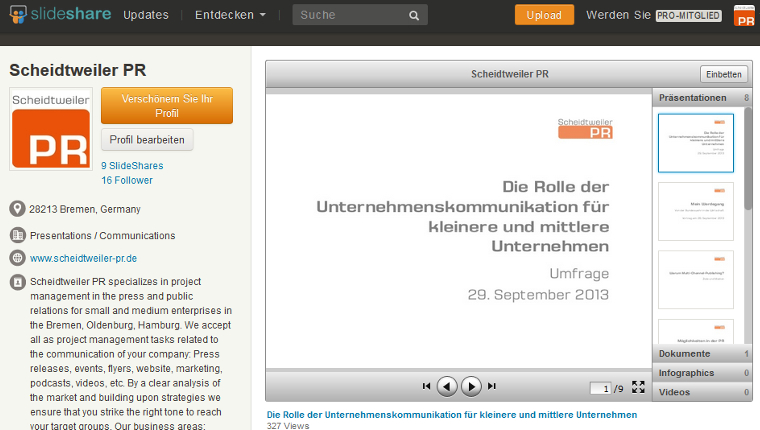Jump to the last slide

(x=492, y=386)
